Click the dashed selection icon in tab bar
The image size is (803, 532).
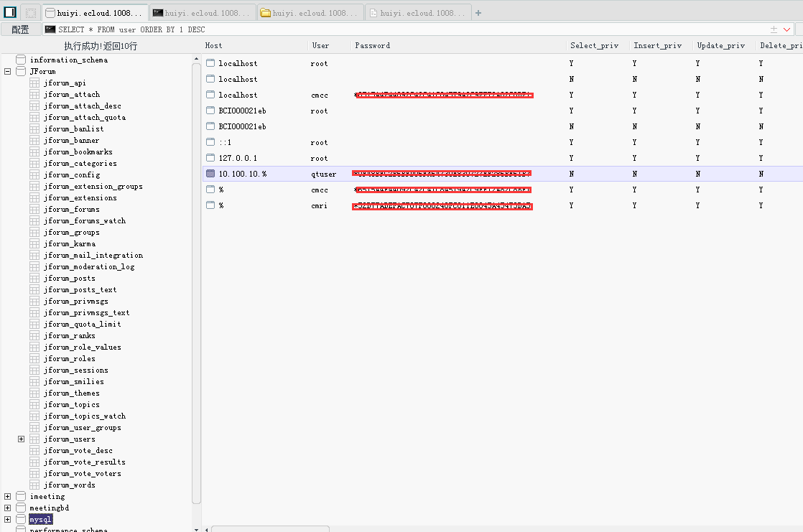31,14
